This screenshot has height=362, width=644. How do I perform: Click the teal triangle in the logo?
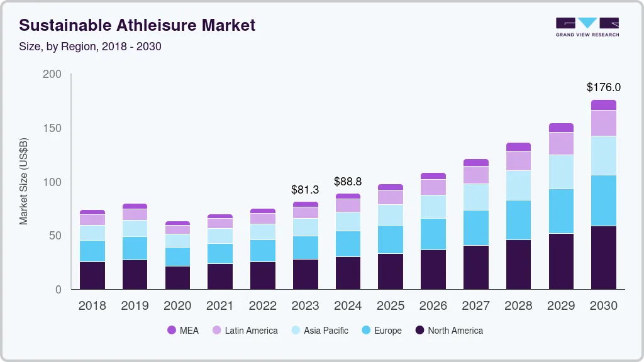point(587,22)
